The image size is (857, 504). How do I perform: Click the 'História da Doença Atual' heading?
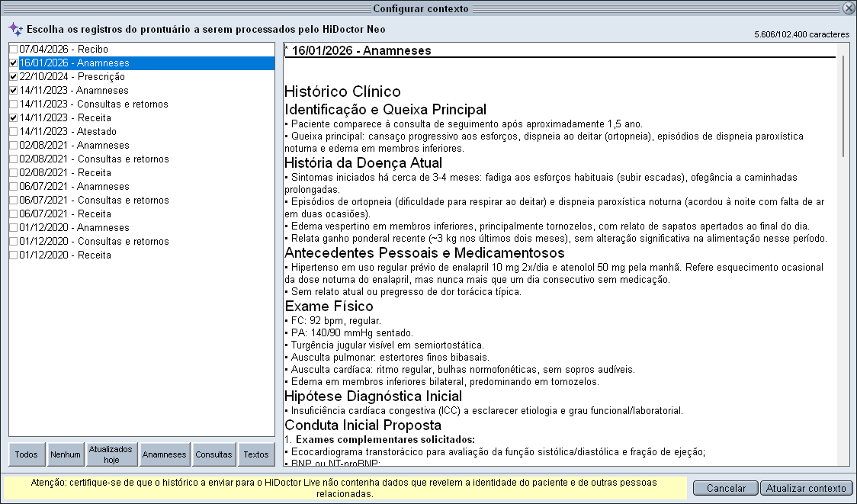point(364,163)
